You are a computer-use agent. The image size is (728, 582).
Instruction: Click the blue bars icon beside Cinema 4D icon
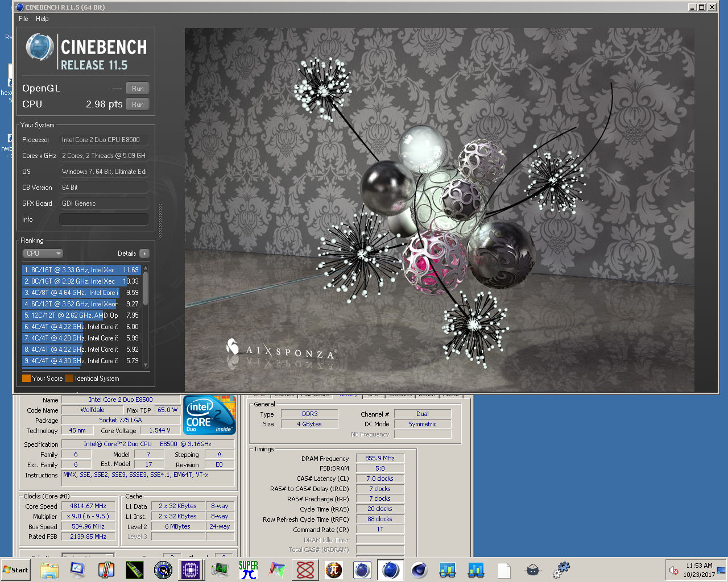448,570
